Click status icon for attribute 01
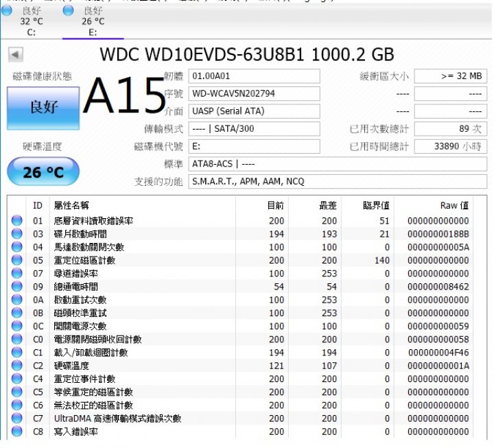Screen dimensions: 494x448 16,220
